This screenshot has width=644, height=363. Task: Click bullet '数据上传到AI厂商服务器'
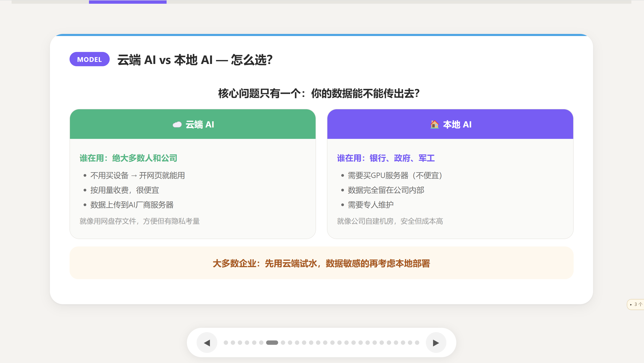pyautogui.click(x=132, y=205)
